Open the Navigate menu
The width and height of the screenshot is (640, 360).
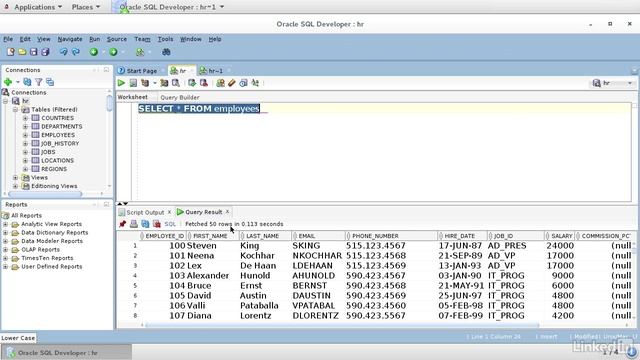(x=70, y=39)
